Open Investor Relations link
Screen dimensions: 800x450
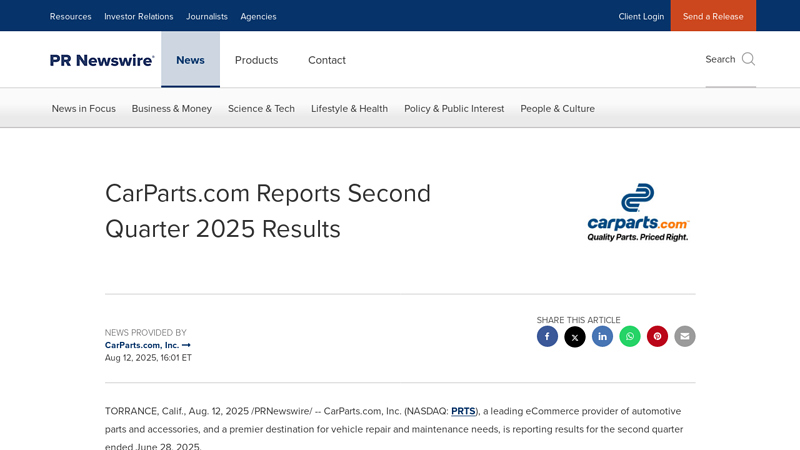(x=139, y=16)
